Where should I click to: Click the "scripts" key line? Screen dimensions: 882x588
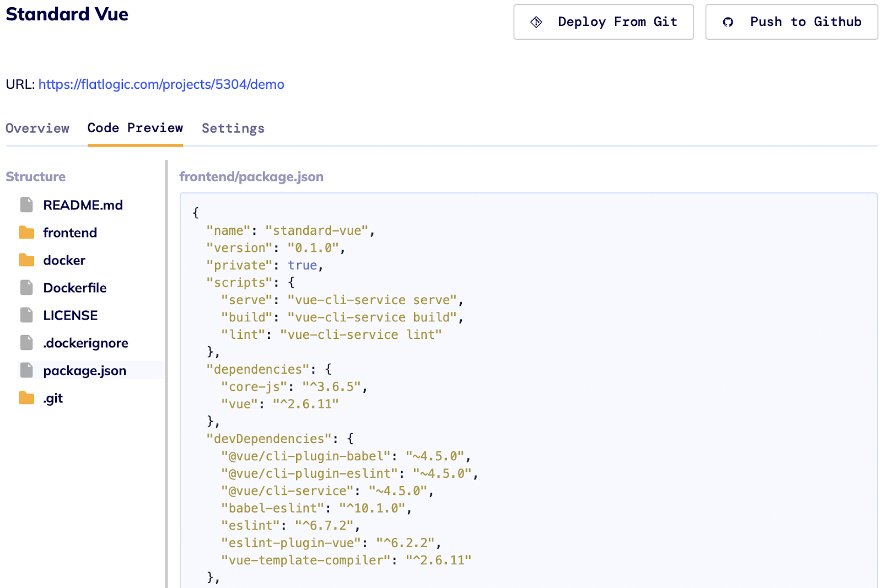(251, 283)
